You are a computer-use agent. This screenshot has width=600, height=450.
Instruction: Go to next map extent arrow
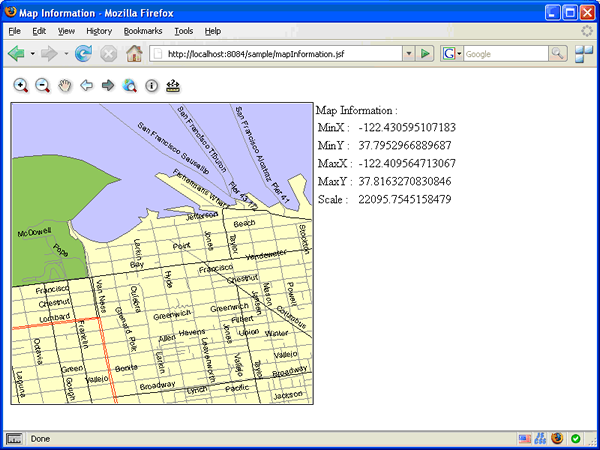coord(108,85)
